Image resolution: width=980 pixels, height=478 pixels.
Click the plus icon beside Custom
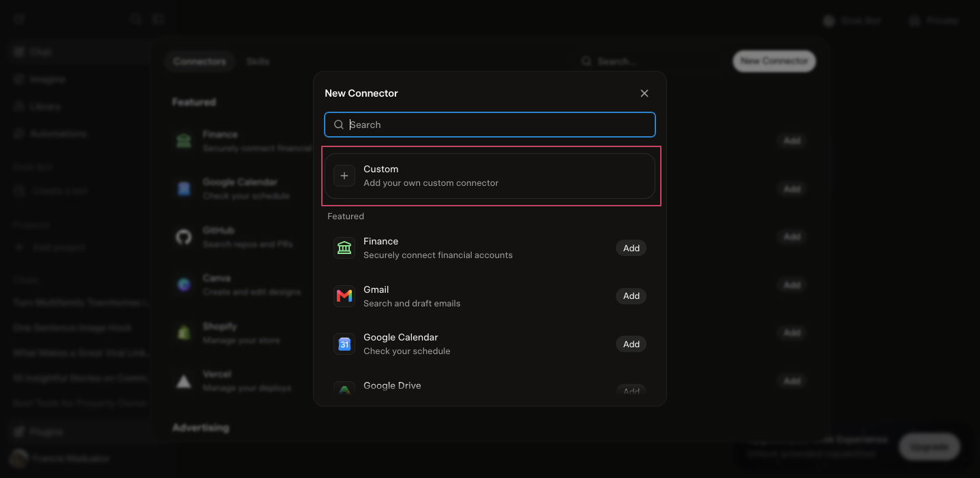(344, 176)
